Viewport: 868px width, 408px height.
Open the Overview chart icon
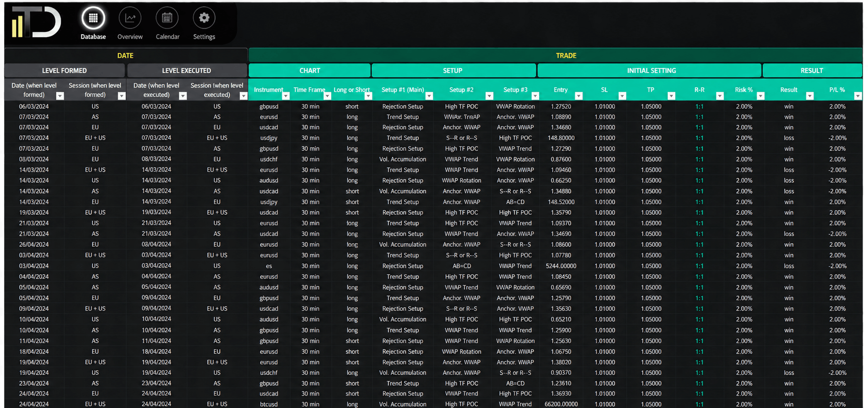[130, 19]
